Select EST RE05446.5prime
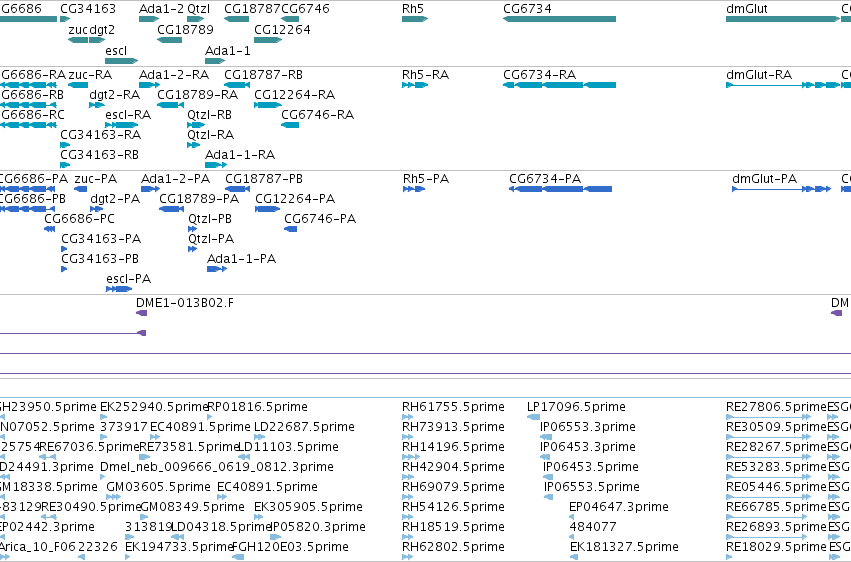Viewport: 851px width, 562px height. (769, 497)
